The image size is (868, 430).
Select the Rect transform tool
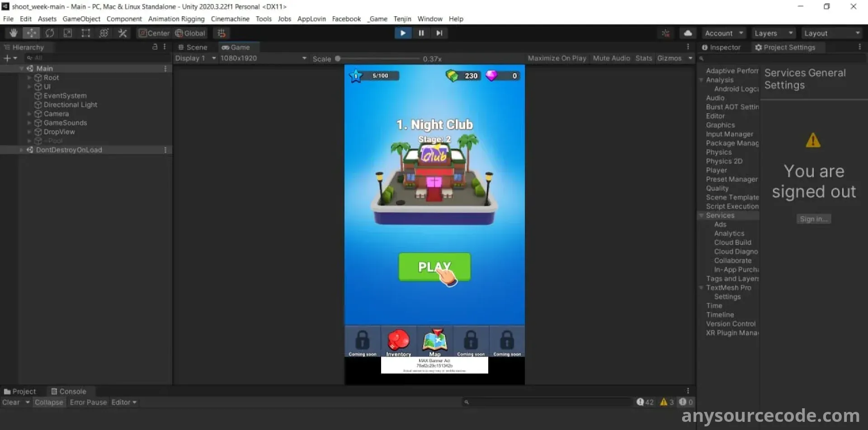point(85,33)
